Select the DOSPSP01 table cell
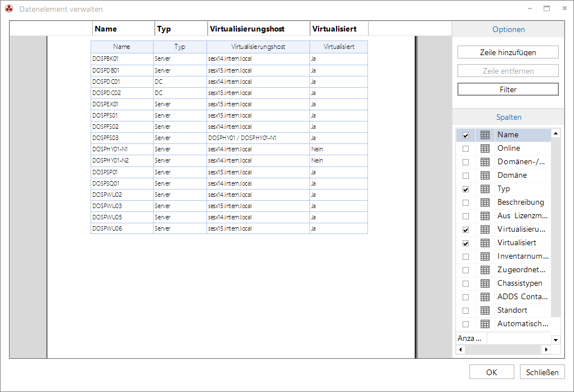The height and width of the screenshot is (392, 574). click(122, 172)
